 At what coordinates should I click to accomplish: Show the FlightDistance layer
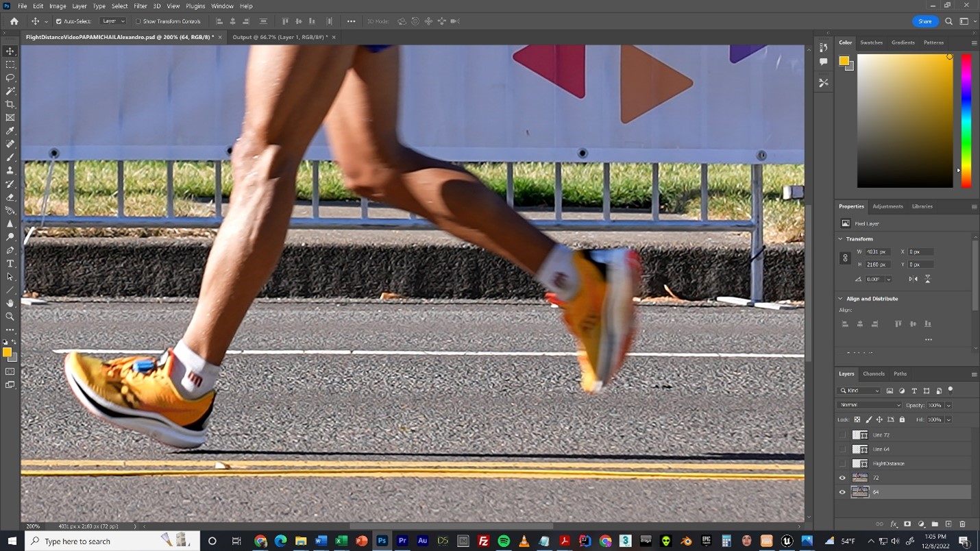click(842, 464)
